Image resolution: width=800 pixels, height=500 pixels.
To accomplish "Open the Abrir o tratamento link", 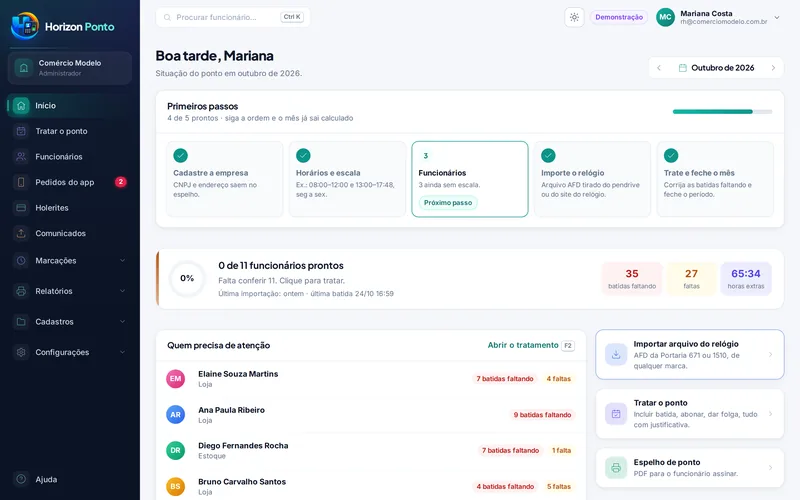I will coord(522,345).
